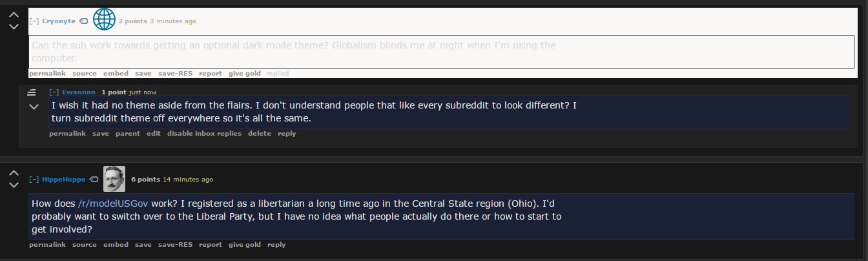The image size is (868, 261).
Task: Open the menu icon above Ewannnn's vote arrow
Action: [31, 92]
